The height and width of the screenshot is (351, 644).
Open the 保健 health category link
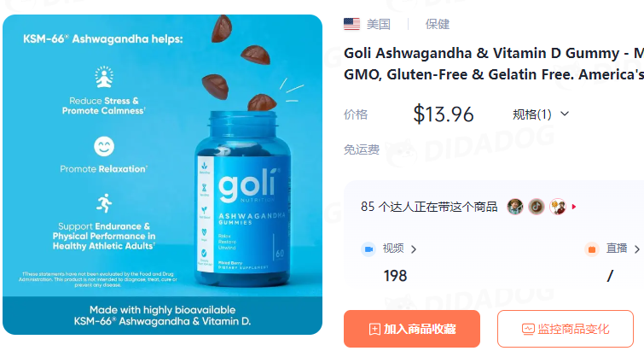pyautogui.click(x=438, y=24)
